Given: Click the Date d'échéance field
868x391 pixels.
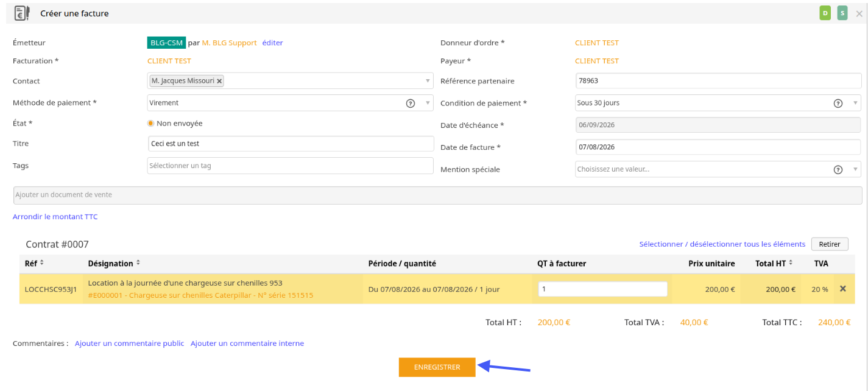Looking at the screenshot, I should tap(719, 125).
